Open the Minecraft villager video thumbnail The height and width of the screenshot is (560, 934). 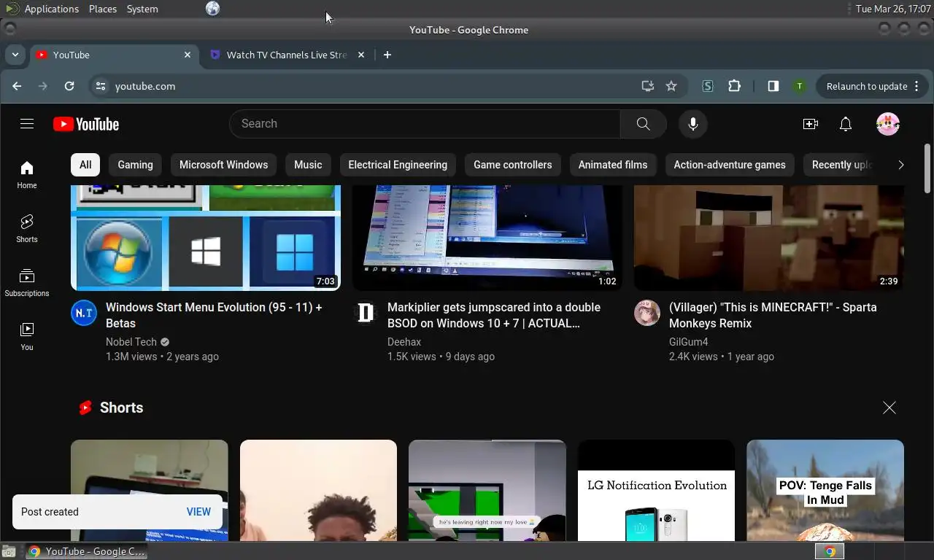point(769,238)
